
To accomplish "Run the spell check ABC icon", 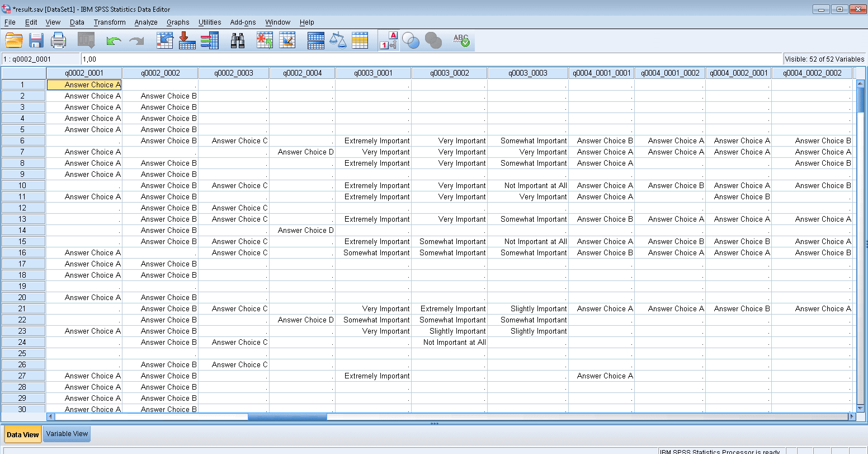I will point(461,40).
